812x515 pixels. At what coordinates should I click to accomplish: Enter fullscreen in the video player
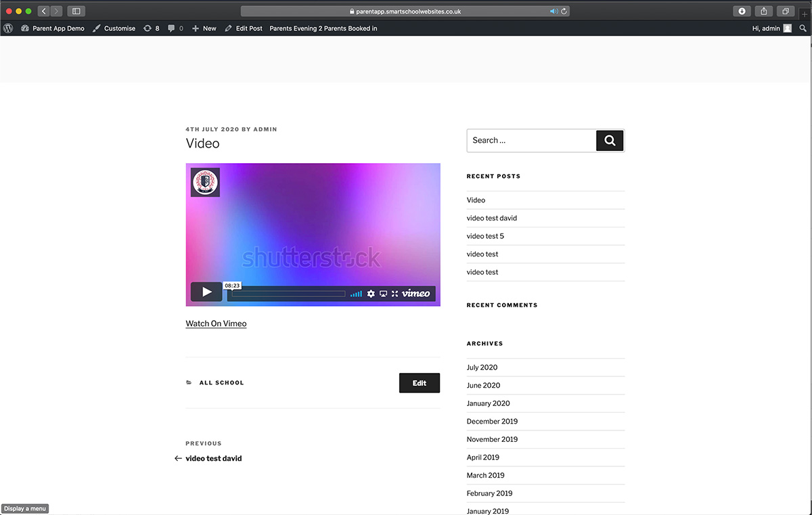394,294
